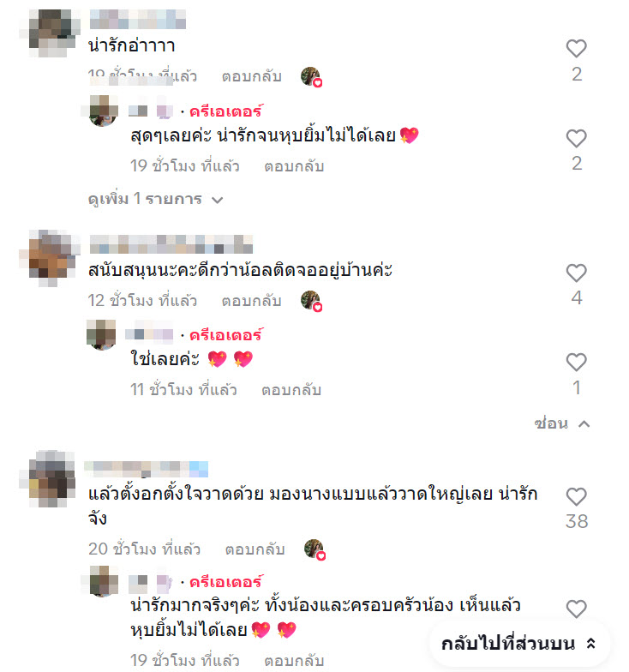Open username above "แล้วตั้งอกตั้งใจวาดด้วย" comment
Screen dimensions: 629x672
147,469
